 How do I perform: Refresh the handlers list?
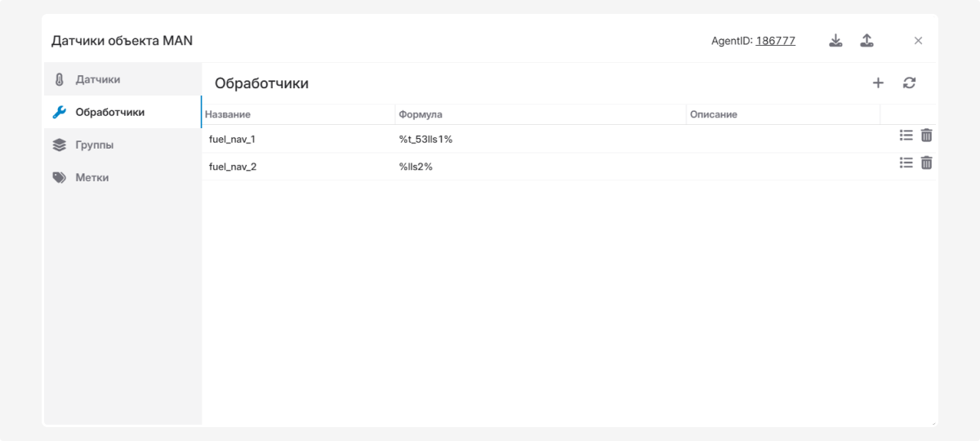[909, 82]
